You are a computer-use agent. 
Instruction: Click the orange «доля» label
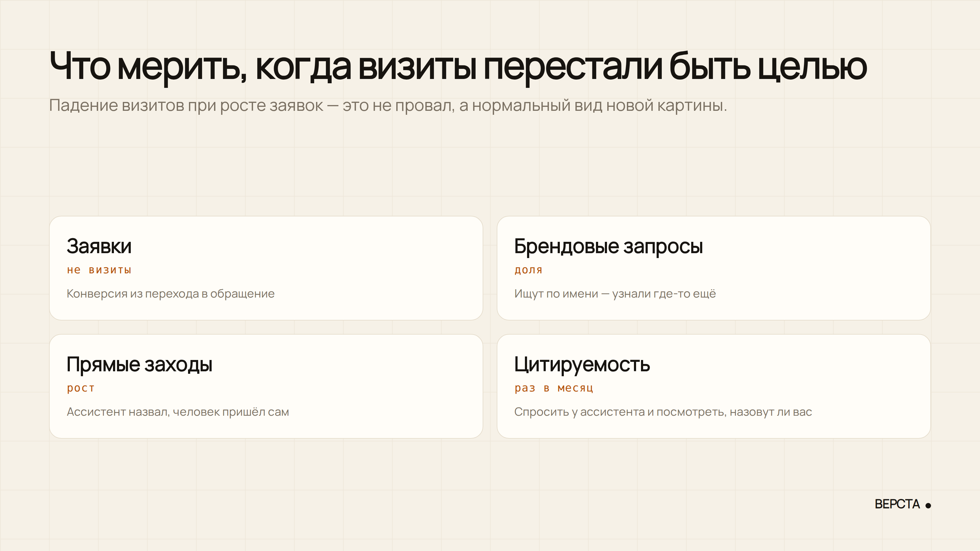coord(528,270)
